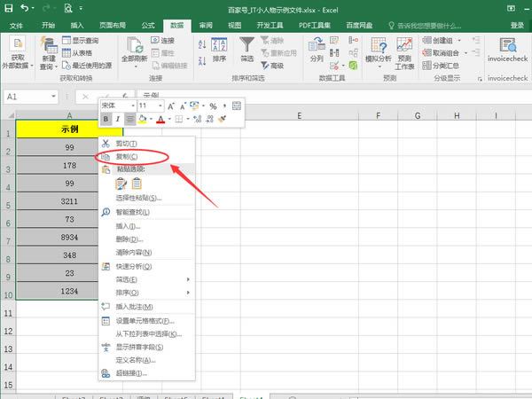Choose Copy from the context menu
Image resolution: width=532 pixels, height=399 pixels.
point(128,156)
